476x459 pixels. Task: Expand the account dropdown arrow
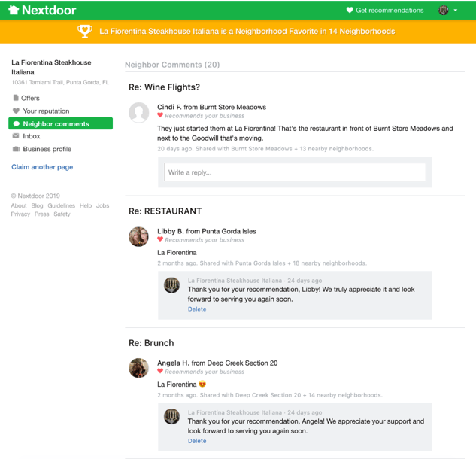point(456,11)
